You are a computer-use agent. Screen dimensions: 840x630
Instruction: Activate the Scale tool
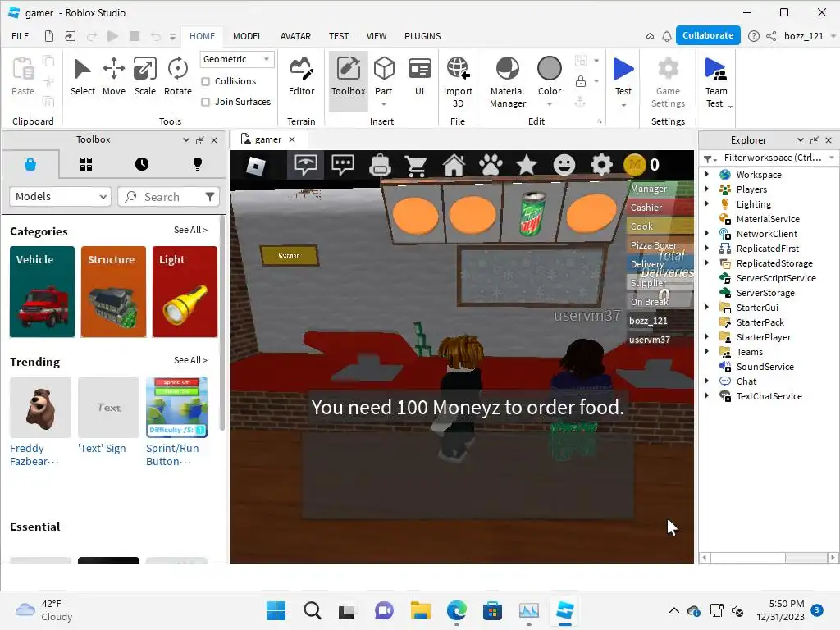pyautogui.click(x=144, y=76)
